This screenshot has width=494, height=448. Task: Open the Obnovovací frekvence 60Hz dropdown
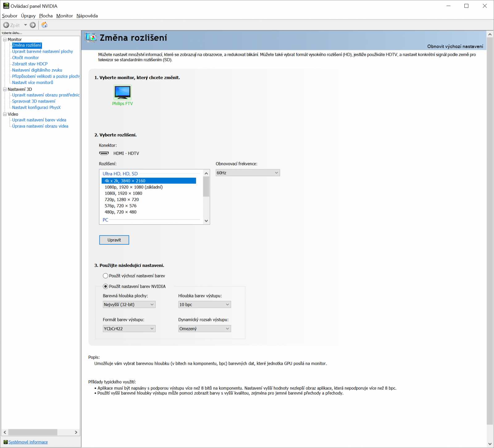pyautogui.click(x=248, y=173)
